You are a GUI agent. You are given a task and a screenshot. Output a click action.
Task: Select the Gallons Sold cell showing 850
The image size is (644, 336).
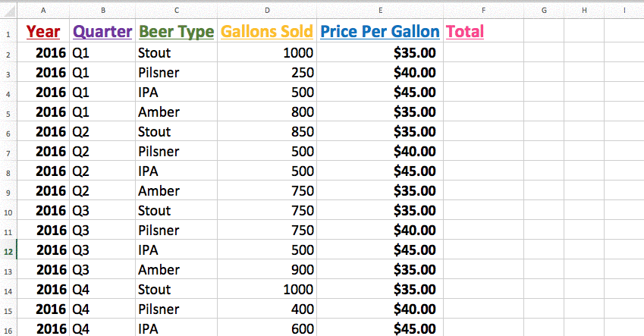tap(267, 132)
